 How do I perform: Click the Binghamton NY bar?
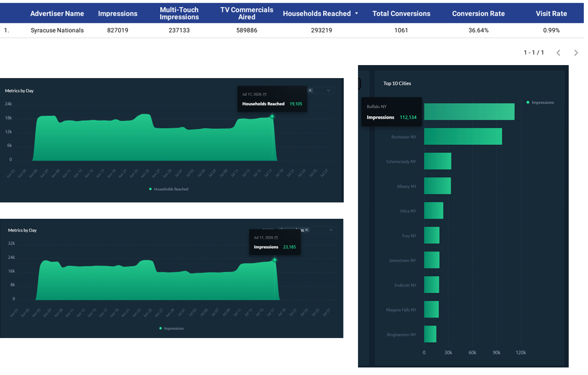tap(430, 334)
